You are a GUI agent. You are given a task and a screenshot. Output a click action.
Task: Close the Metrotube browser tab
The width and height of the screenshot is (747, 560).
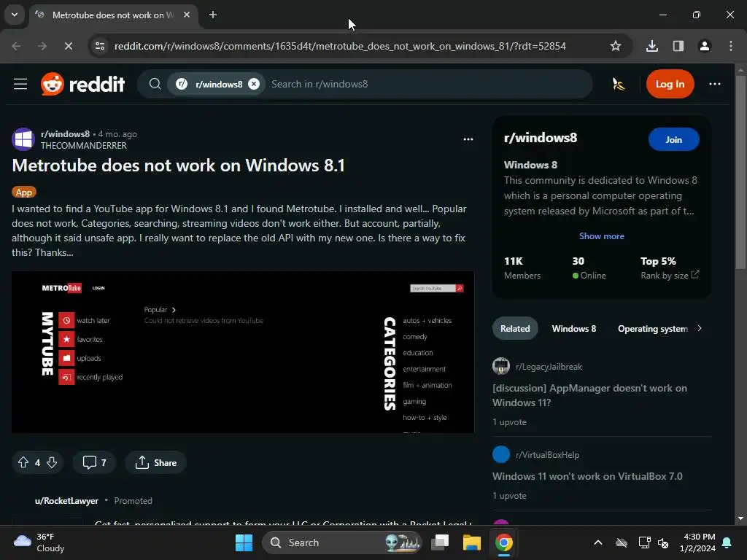(x=187, y=15)
